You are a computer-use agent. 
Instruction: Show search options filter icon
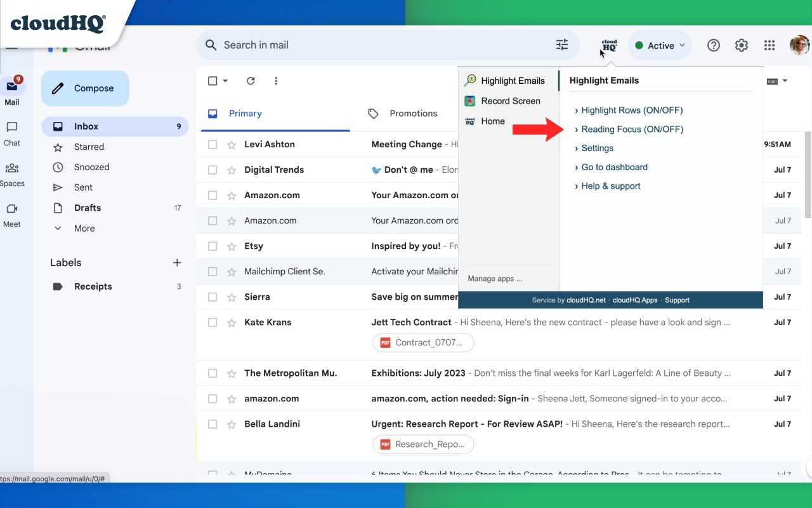click(562, 45)
